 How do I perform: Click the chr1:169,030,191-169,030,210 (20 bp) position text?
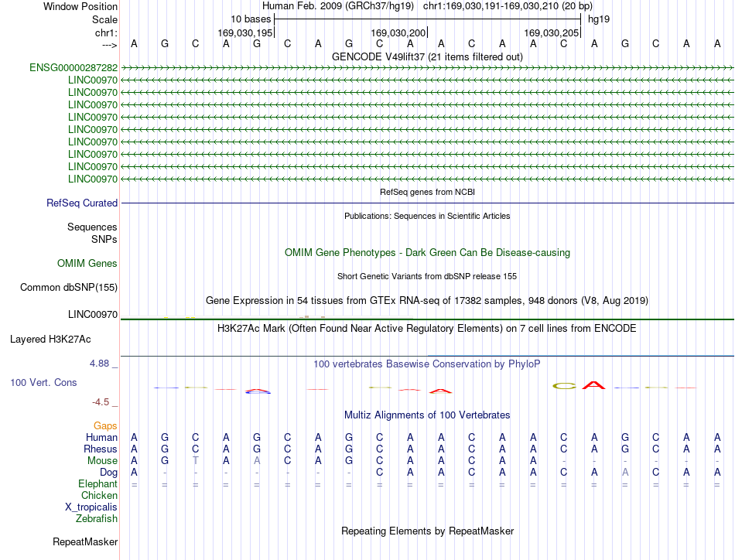point(508,6)
